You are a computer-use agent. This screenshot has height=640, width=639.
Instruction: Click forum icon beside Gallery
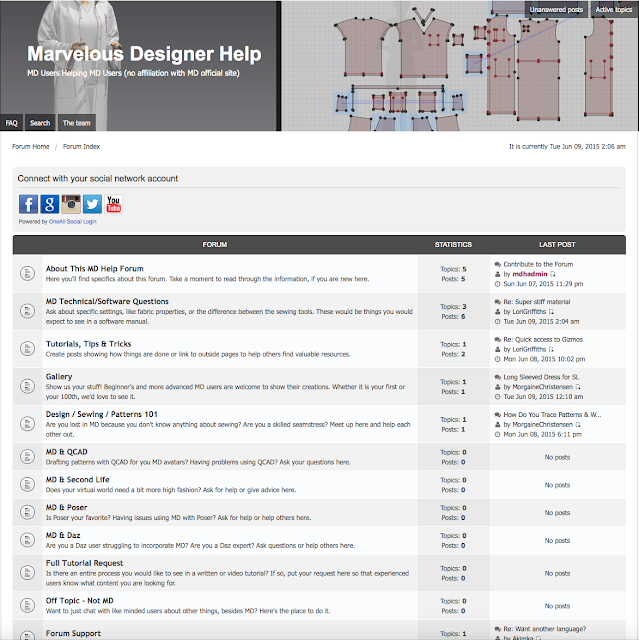27,386
